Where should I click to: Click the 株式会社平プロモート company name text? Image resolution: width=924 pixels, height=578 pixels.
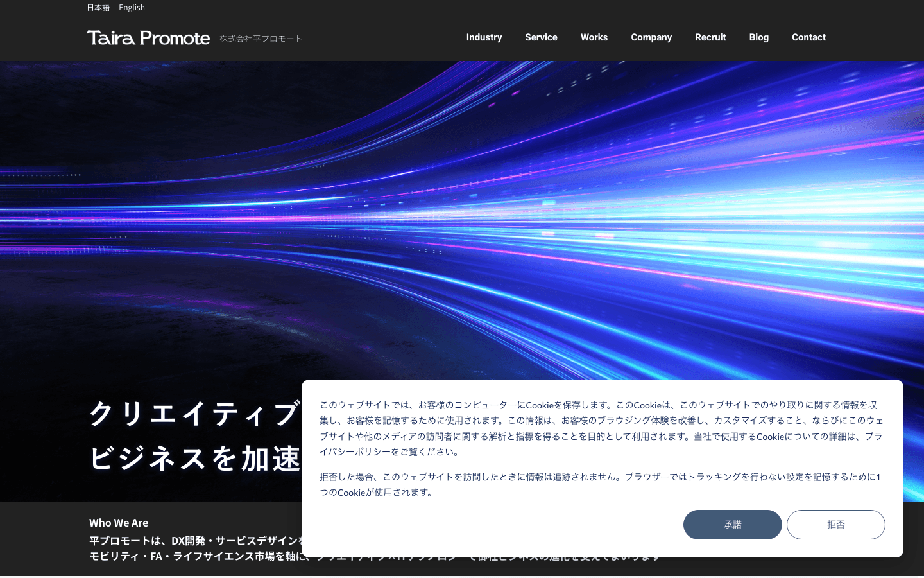261,39
